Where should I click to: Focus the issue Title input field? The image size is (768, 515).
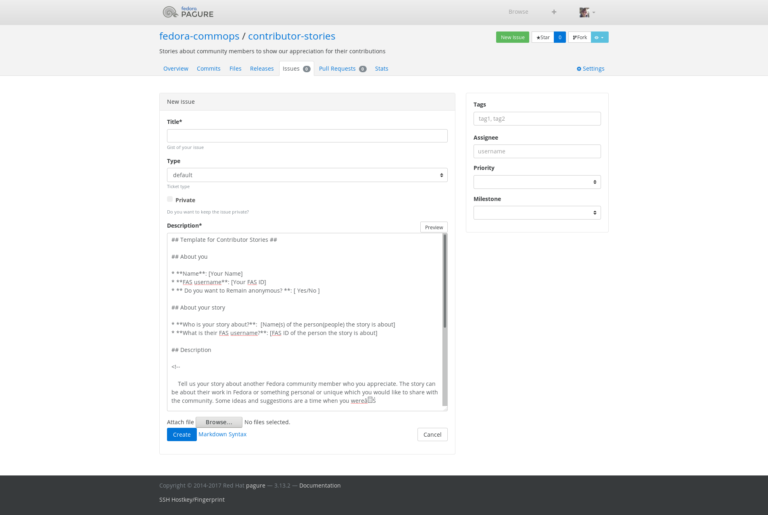pos(307,136)
